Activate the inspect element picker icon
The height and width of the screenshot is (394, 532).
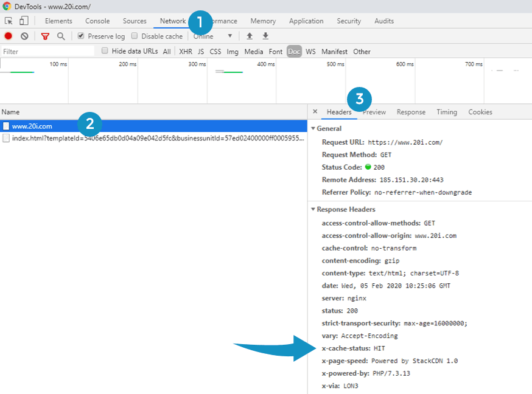tap(9, 21)
